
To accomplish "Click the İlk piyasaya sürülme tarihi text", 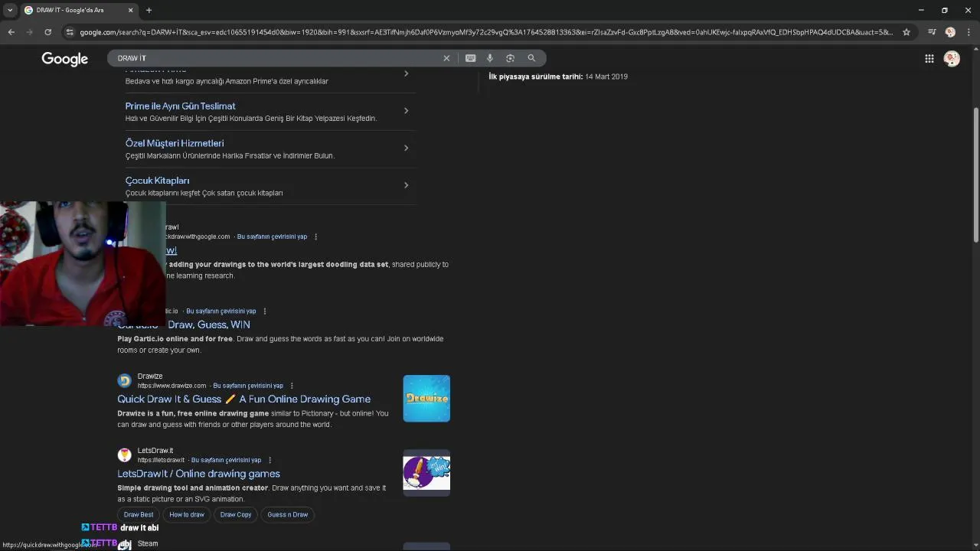I will pos(535,77).
